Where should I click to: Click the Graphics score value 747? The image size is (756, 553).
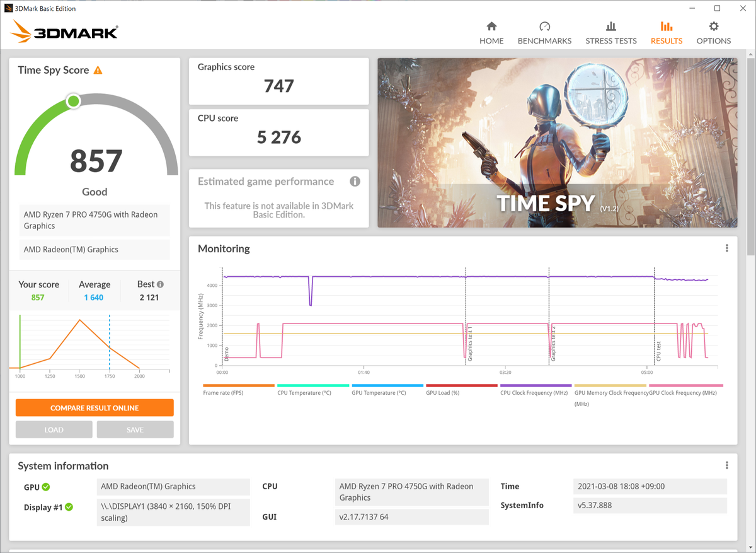[x=279, y=86]
